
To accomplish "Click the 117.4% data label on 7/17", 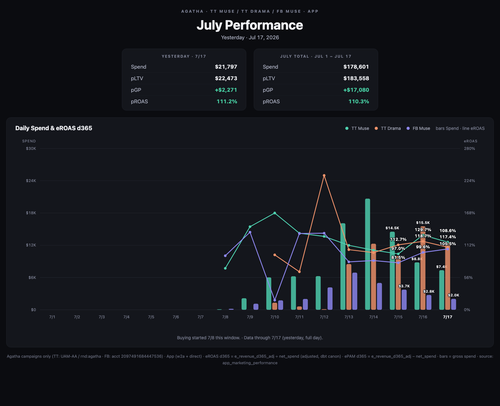I will pyautogui.click(x=448, y=237).
